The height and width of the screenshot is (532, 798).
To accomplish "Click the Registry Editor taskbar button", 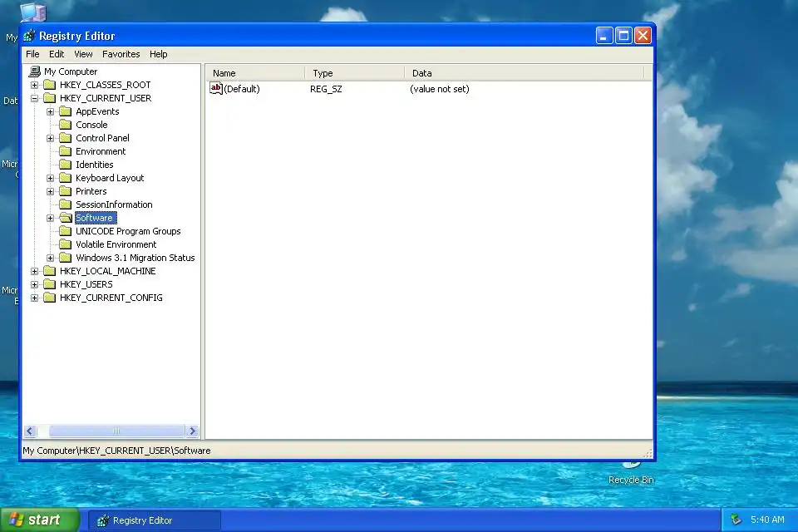I will pyautogui.click(x=155, y=520).
